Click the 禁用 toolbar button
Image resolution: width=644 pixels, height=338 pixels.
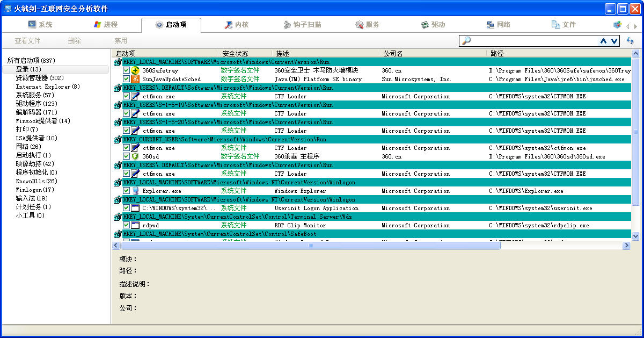pos(121,41)
